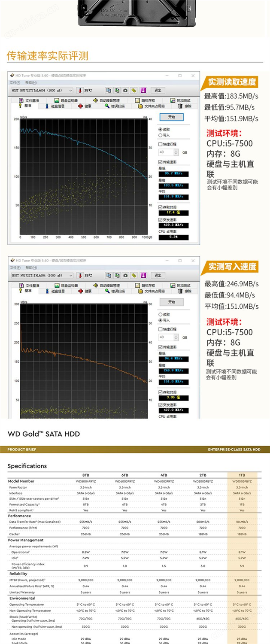Toggle 突发速率 checkbox in write-test window
Image resolution: width=270 pixels, height=644 pixels.
tap(161, 404)
